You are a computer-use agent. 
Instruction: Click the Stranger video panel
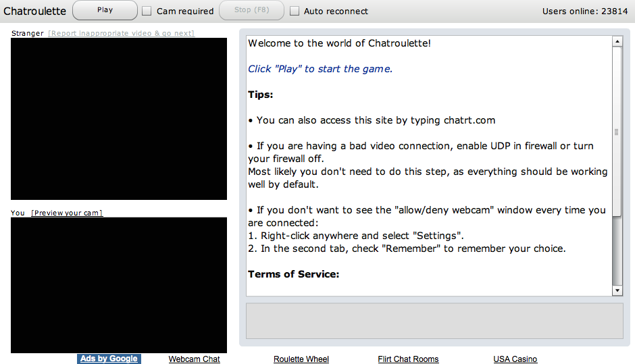click(x=119, y=119)
